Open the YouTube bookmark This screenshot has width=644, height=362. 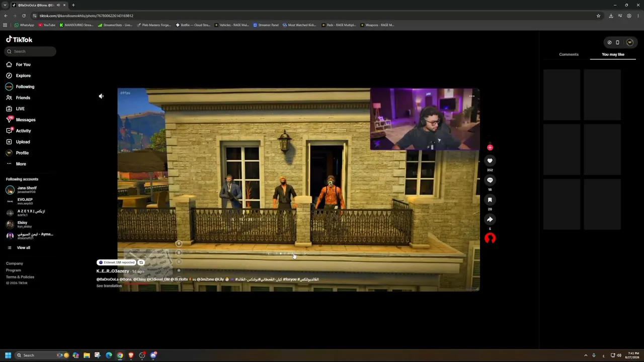coord(47,25)
